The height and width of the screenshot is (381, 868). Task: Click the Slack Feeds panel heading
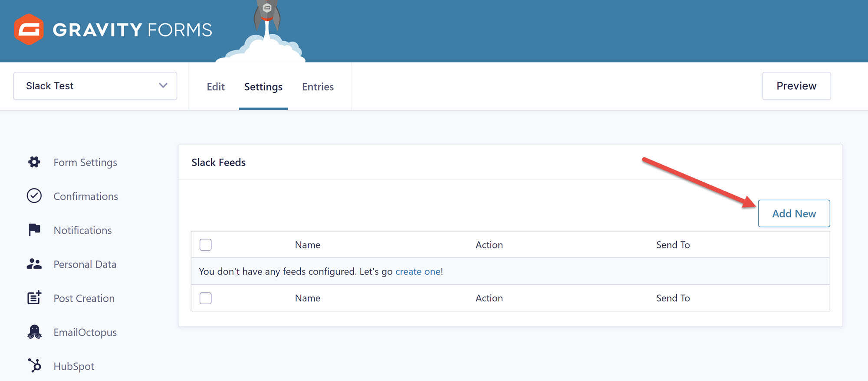(x=218, y=162)
